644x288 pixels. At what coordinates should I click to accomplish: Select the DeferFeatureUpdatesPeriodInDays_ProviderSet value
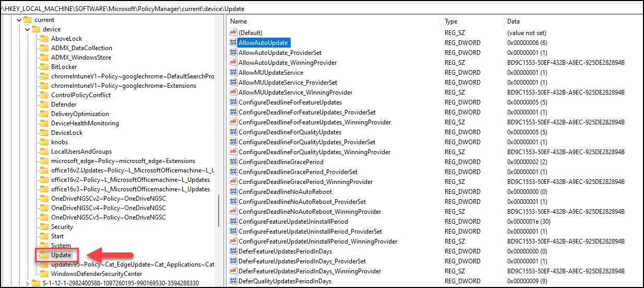tap(302, 261)
